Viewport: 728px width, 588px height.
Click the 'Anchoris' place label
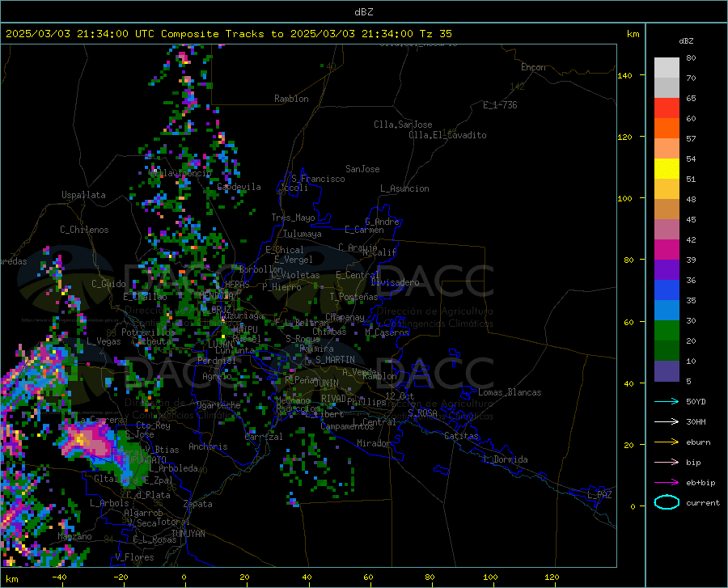208,446
